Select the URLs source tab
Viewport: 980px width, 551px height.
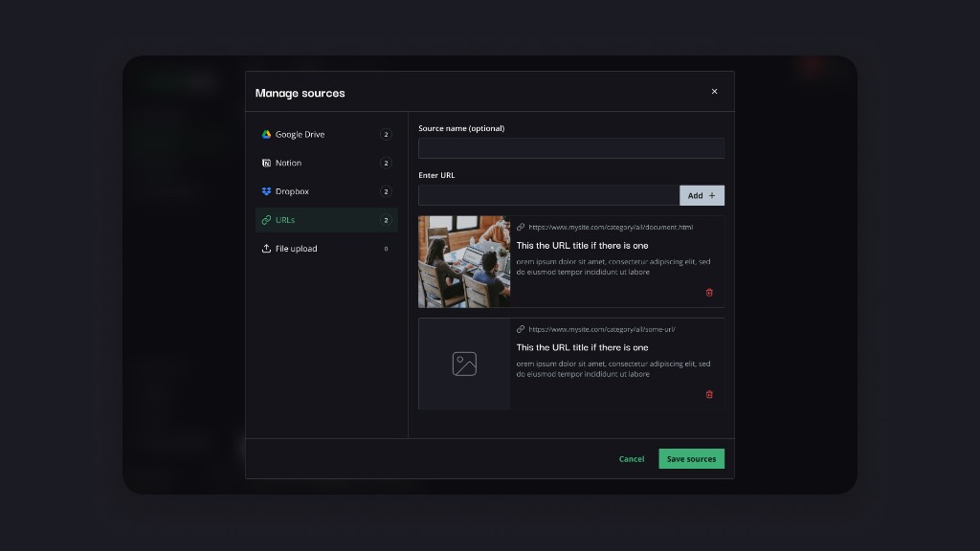click(327, 220)
